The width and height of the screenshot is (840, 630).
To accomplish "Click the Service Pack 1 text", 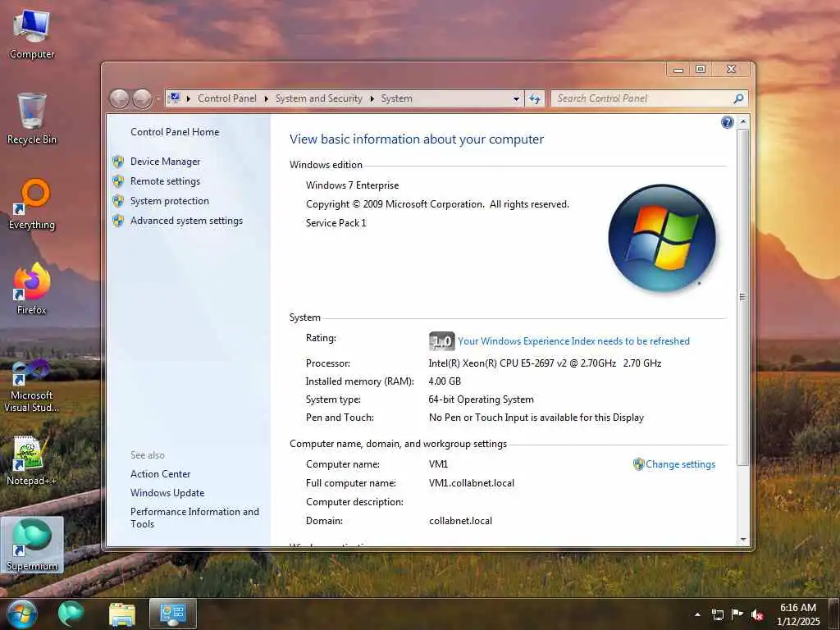I will coord(336,223).
